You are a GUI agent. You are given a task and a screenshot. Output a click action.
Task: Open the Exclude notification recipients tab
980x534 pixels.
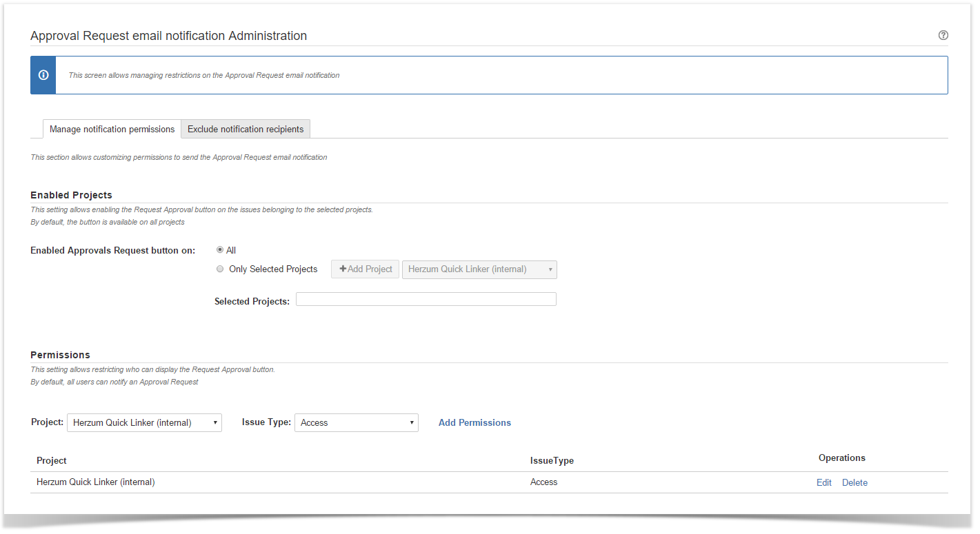click(x=246, y=129)
